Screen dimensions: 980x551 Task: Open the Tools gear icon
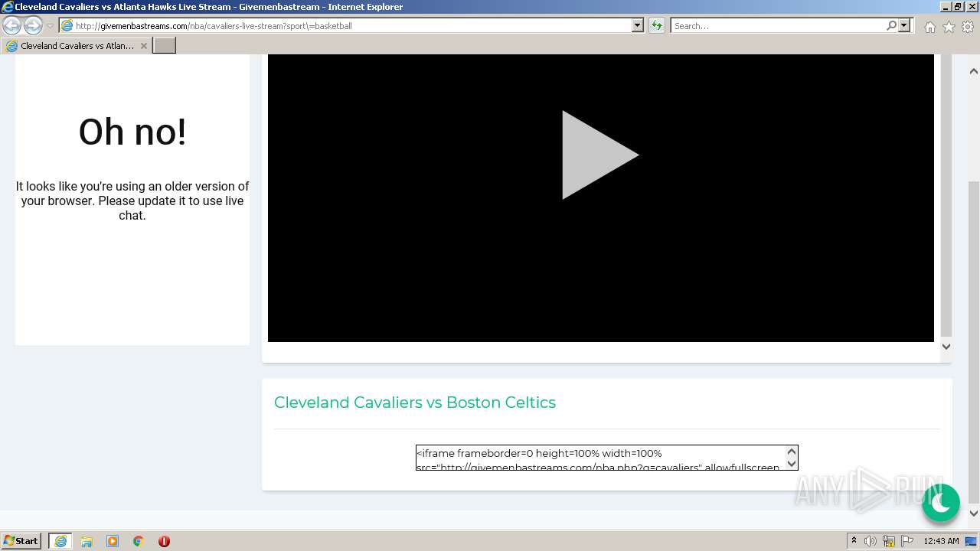tap(968, 27)
